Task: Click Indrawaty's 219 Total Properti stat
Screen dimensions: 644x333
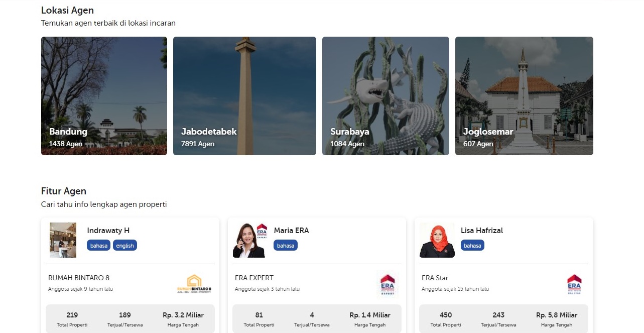Action: (x=72, y=319)
